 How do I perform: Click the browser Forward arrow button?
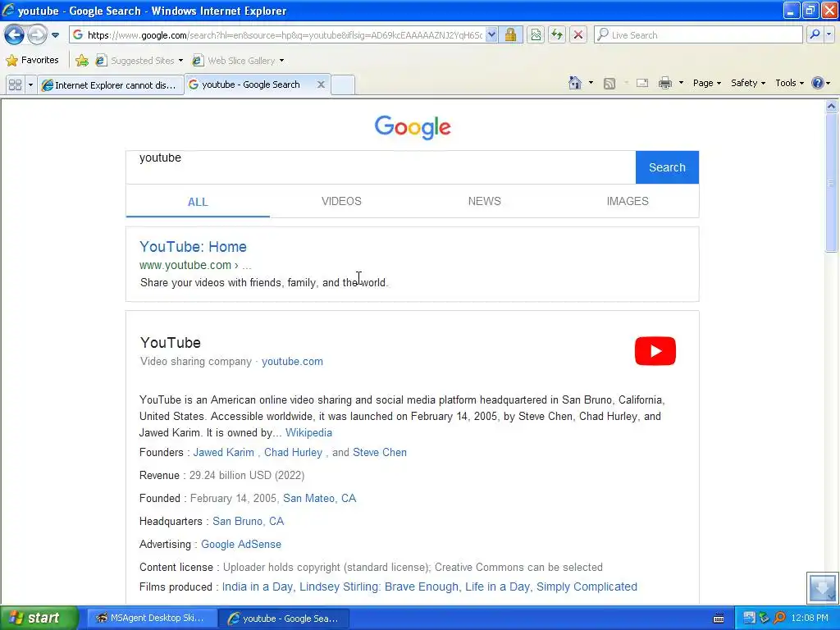(37, 35)
